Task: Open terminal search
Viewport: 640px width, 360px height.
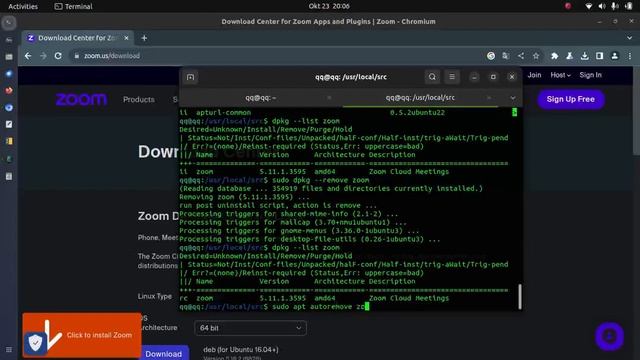Action: tap(432, 77)
